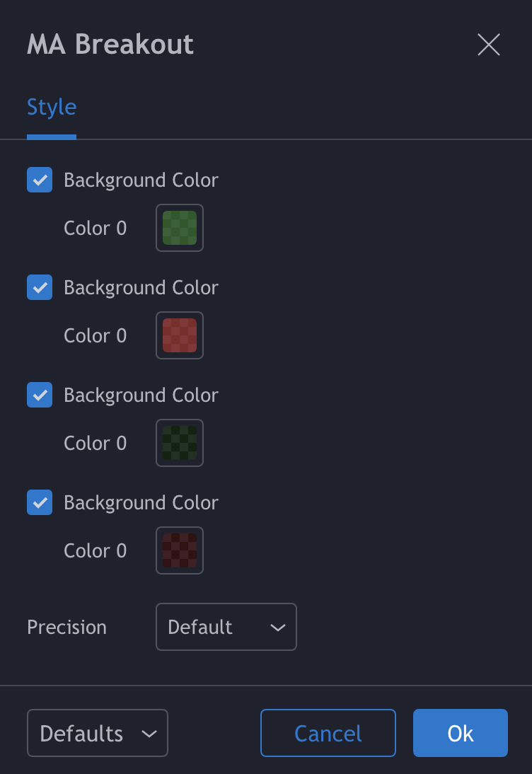Click the Cancel button

(328, 734)
